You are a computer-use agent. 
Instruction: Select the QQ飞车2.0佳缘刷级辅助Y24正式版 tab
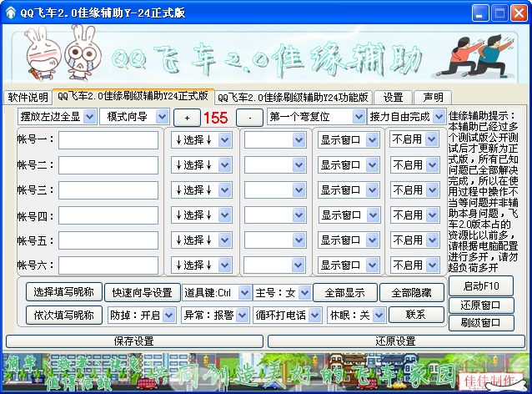(133, 97)
